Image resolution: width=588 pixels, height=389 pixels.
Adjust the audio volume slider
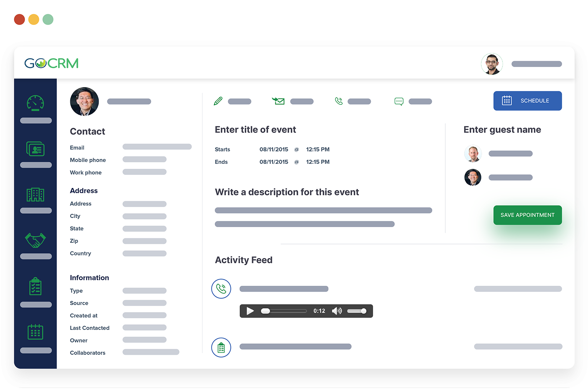pyautogui.click(x=357, y=311)
